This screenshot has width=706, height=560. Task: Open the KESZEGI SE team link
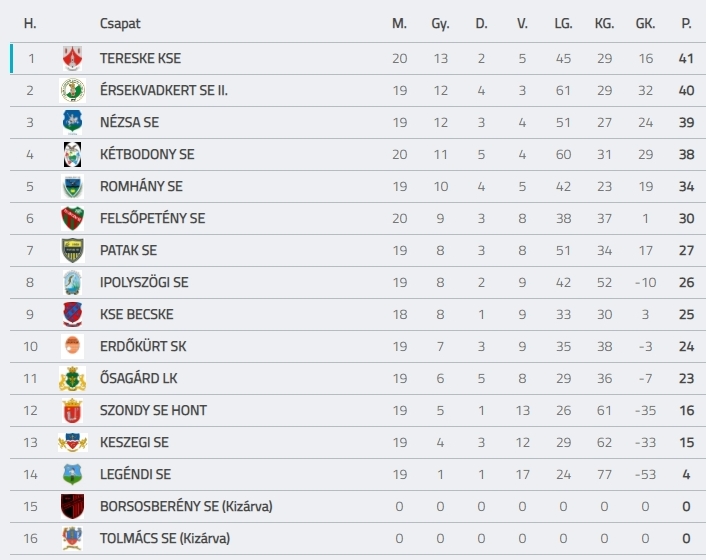coord(134,443)
